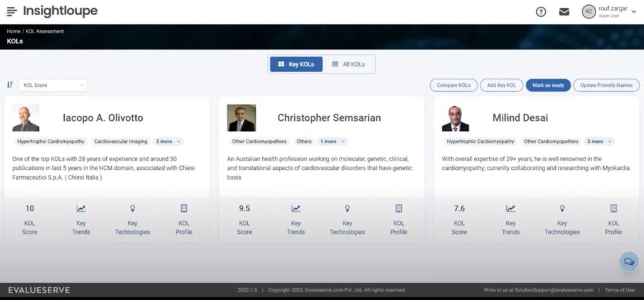Switch to All KOLs tab

[348, 64]
